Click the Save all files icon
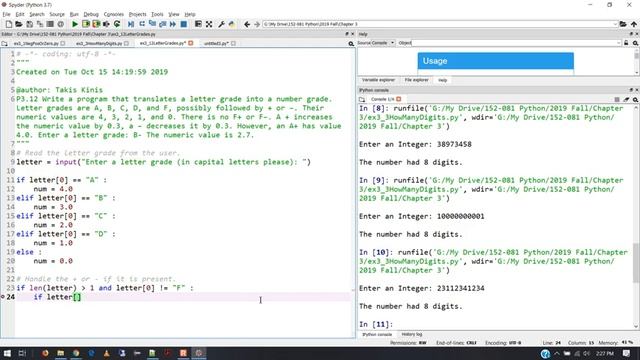This screenshot has height=360, width=640. tap(40, 24)
